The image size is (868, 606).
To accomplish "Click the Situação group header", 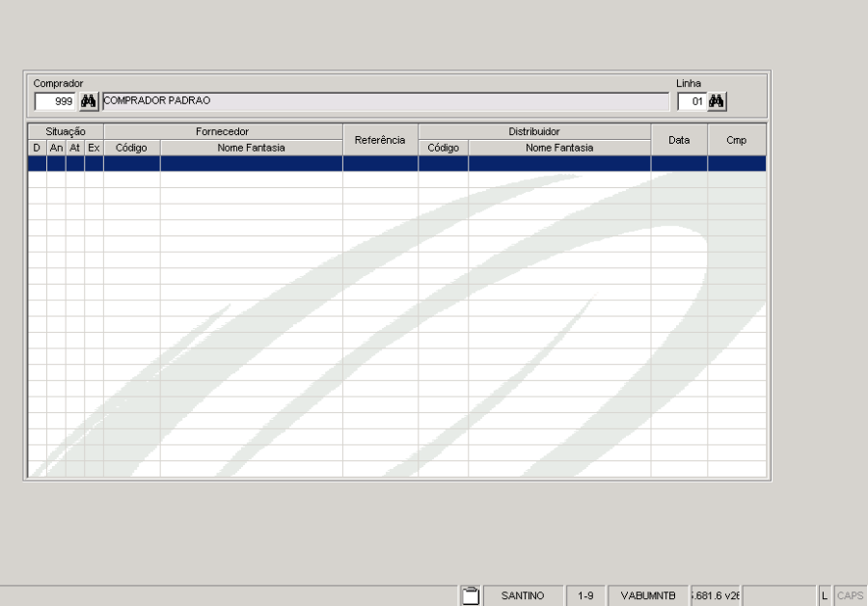I will (x=66, y=131).
